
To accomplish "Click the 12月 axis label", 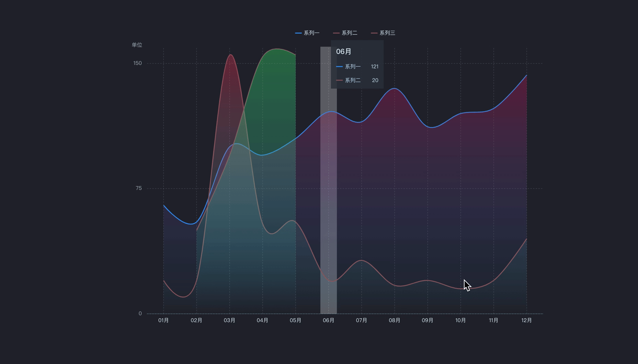I will tap(527, 320).
